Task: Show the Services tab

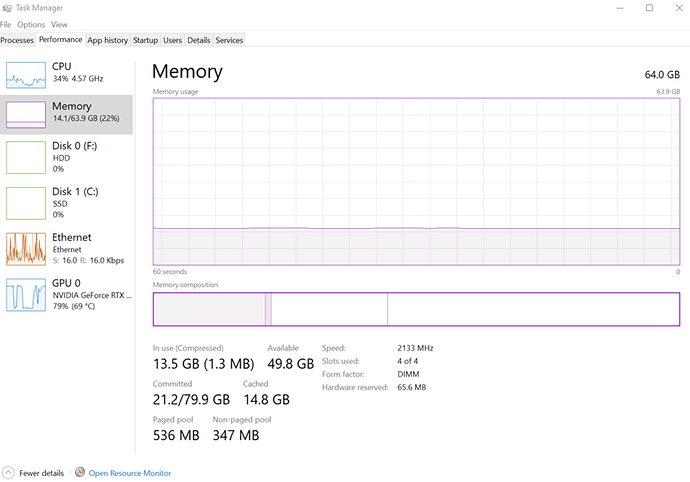Action: [229, 40]
